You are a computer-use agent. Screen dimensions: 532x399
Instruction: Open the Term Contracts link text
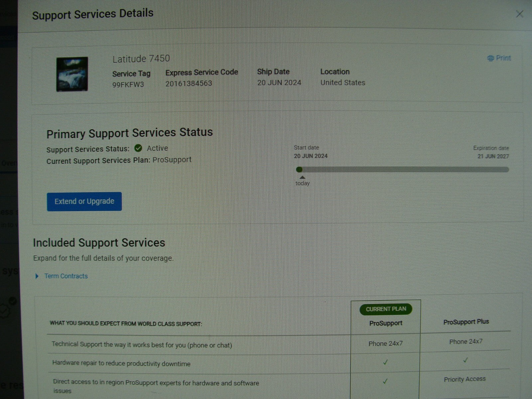point(66,276)
